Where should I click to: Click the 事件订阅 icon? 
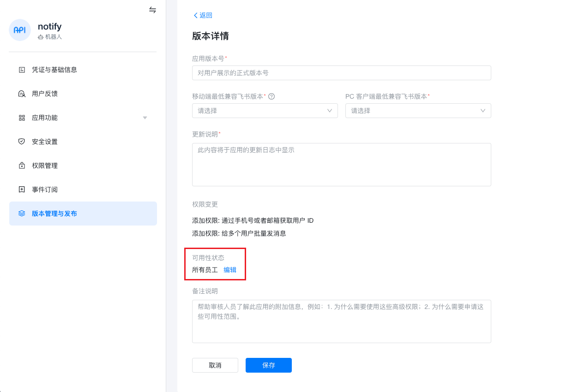(x=22, y=190)
